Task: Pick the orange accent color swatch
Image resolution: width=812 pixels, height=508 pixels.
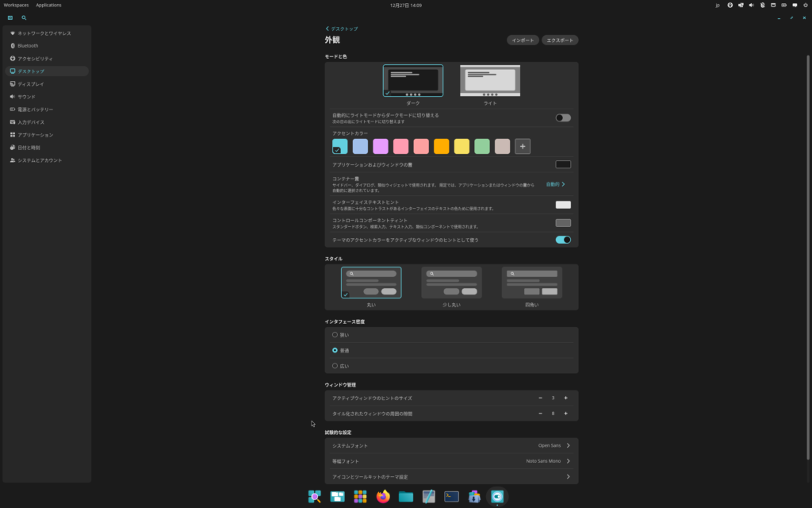Action: pos(442,146)
